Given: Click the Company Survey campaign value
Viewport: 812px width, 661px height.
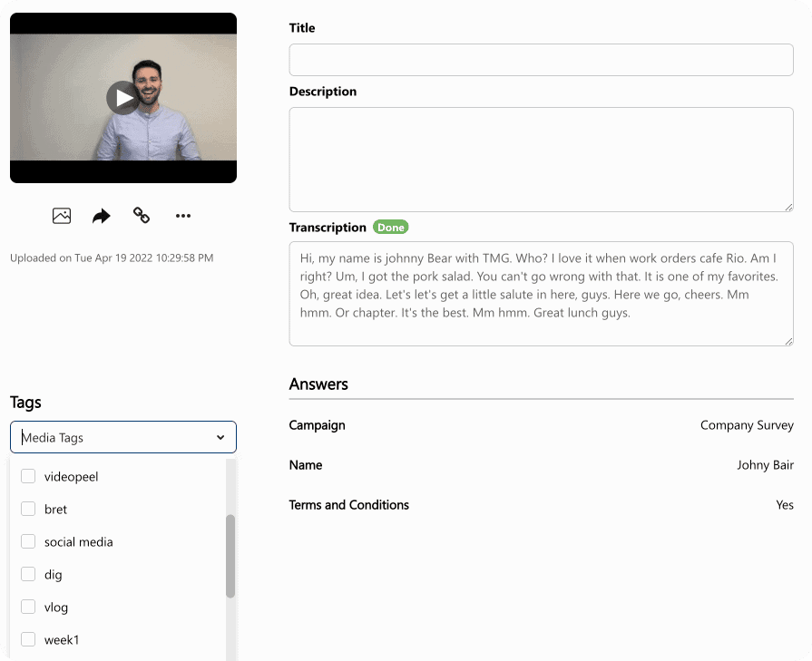Looking at the screenshot, I should pos(747,425).
